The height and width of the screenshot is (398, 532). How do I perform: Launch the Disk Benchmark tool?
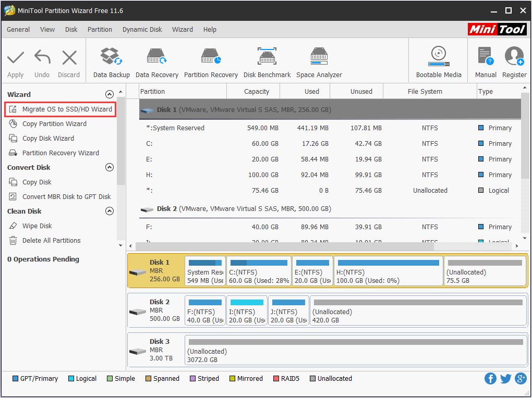267,60
